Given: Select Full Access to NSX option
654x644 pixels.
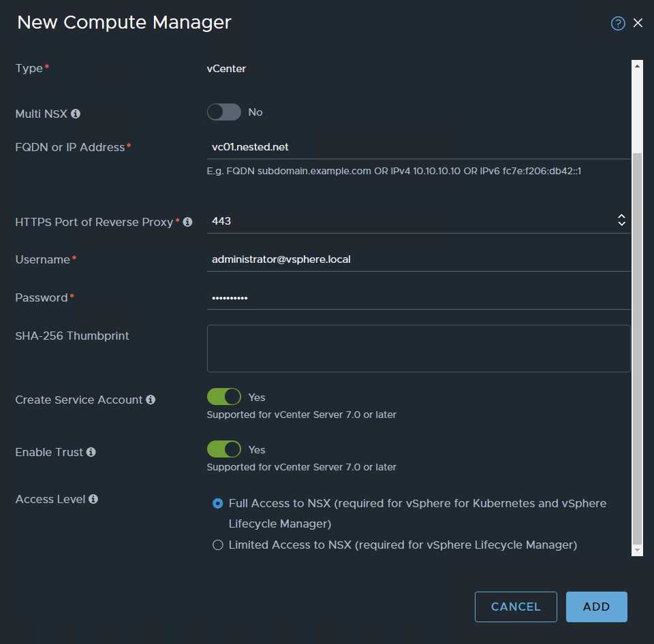Looking at the screenshot, I should tap(218, 504).
